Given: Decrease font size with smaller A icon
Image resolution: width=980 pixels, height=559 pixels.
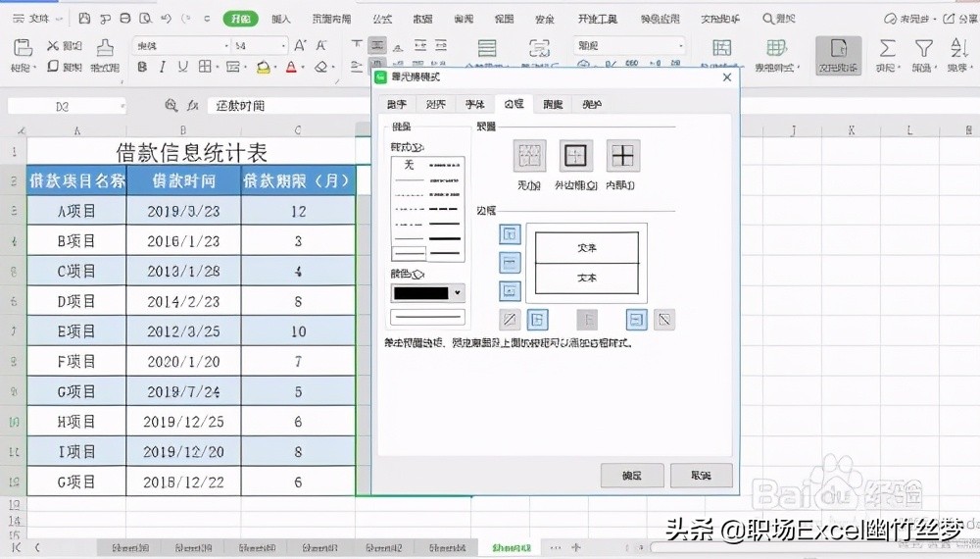Looking at the screenshot, I should click(321, 46).
